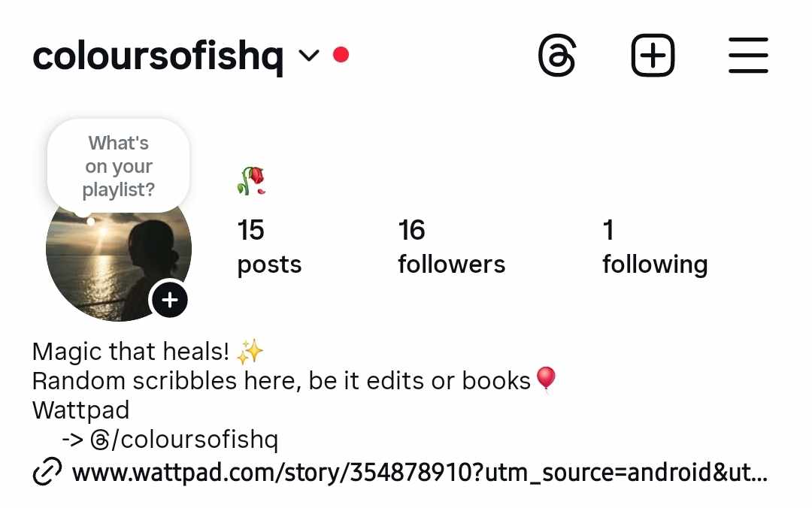Tap the wilted rose emoji
The width and height of the screenshot is (812, 508).
point(252,180)
